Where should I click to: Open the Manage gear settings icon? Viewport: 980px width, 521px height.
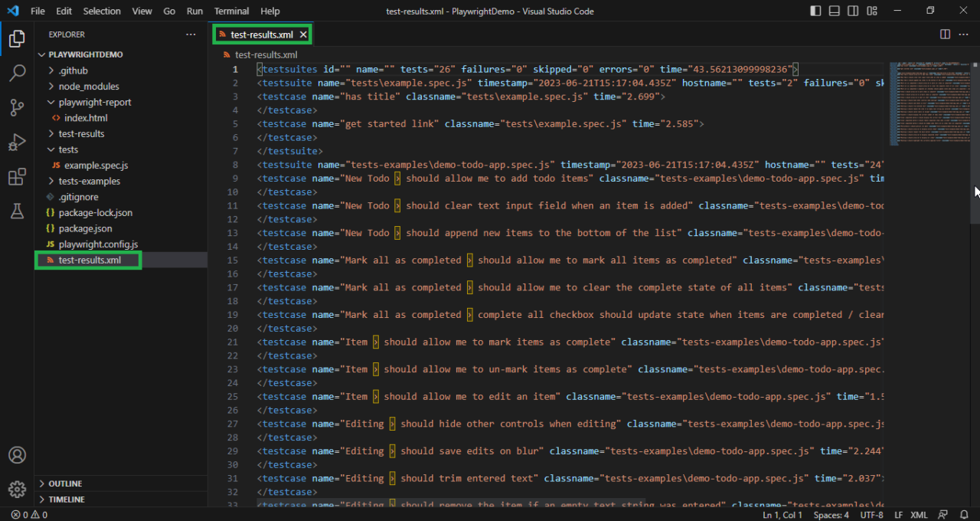point(17,489)
